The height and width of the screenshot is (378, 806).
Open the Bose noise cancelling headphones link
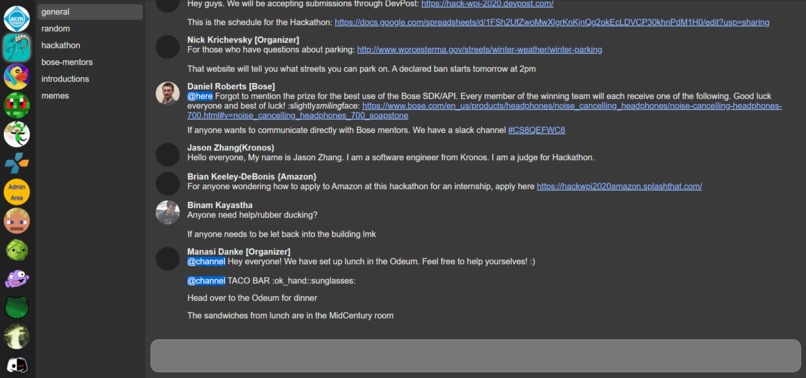(x=485, y=111)
